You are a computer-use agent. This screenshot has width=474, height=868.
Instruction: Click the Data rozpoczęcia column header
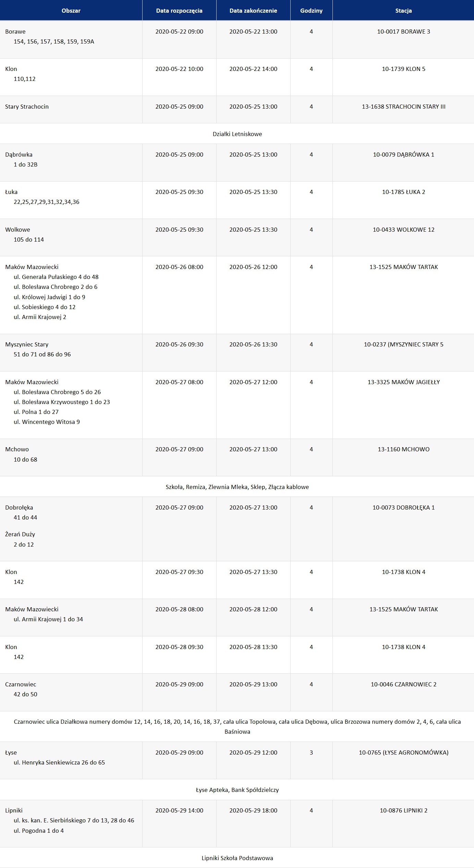(179, 10)
